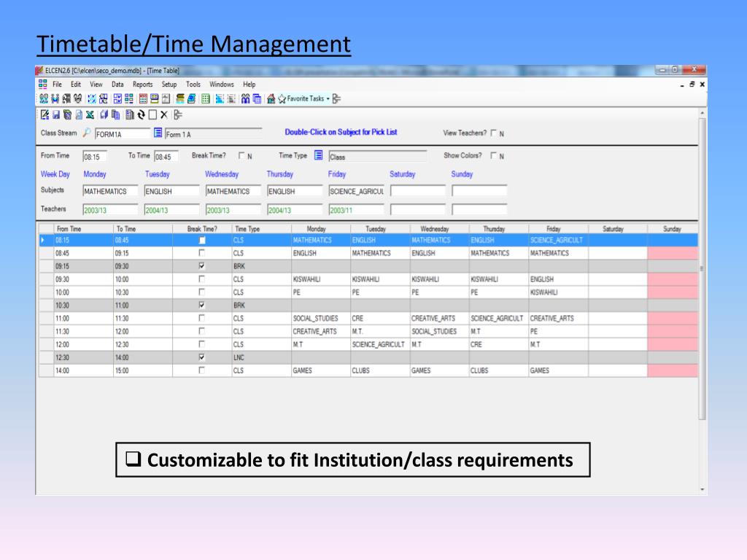Click the cascading windows icon beside binoculars
The image size is (747, 560).
[x=257, y=98]
